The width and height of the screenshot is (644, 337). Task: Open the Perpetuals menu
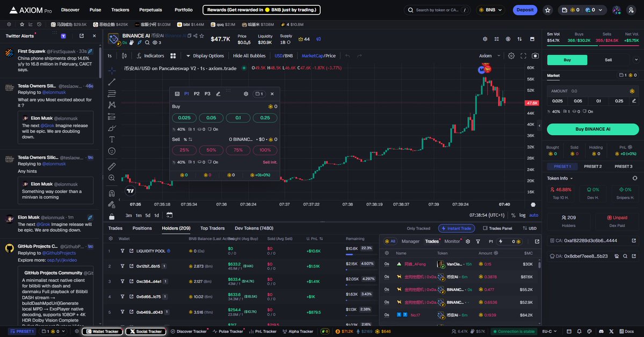tap(150, 10)
